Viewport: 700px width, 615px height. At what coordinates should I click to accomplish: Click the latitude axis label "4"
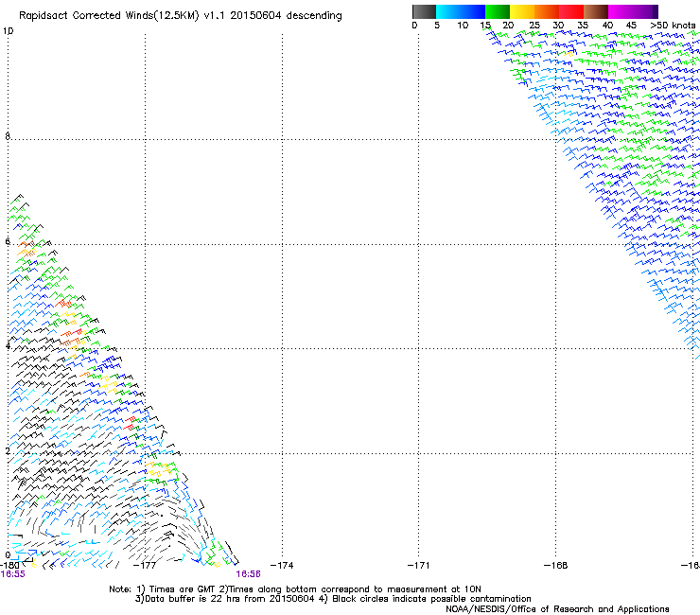pyautogui.click(x=8, y=346)
